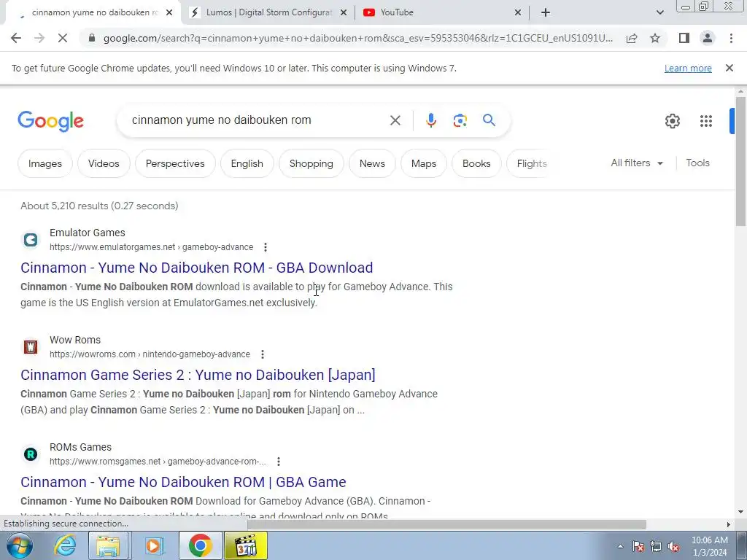Filter results by Images
The height and width of the screenshot is (560, 747).
coord(44,163)
